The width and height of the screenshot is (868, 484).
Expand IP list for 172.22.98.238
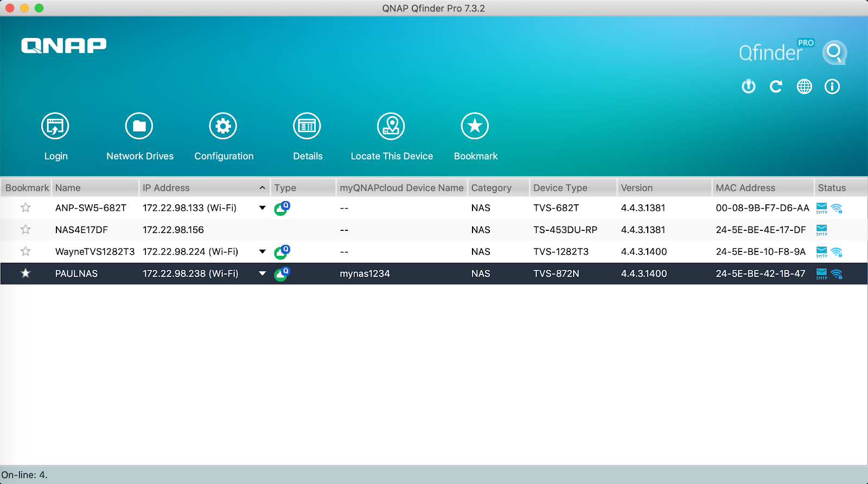point(263,274)
